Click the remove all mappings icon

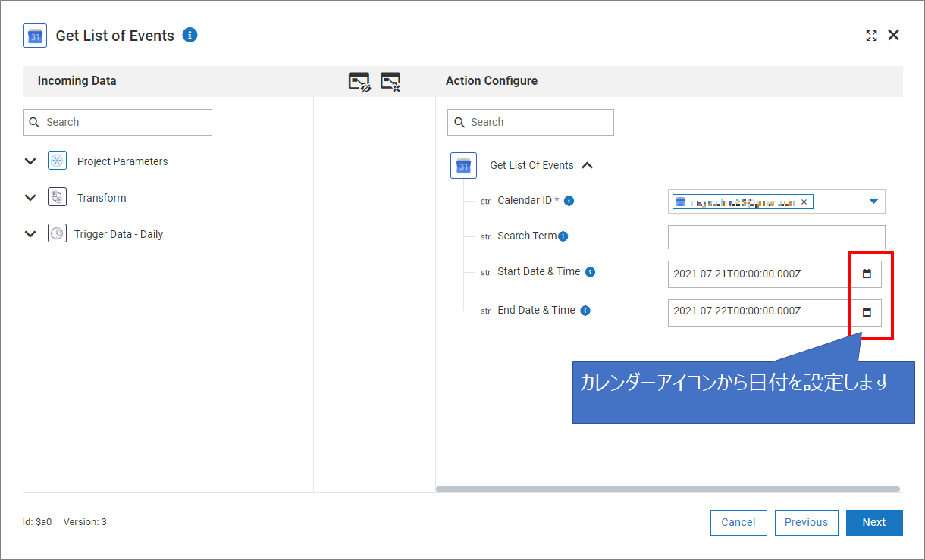(390, 82)
